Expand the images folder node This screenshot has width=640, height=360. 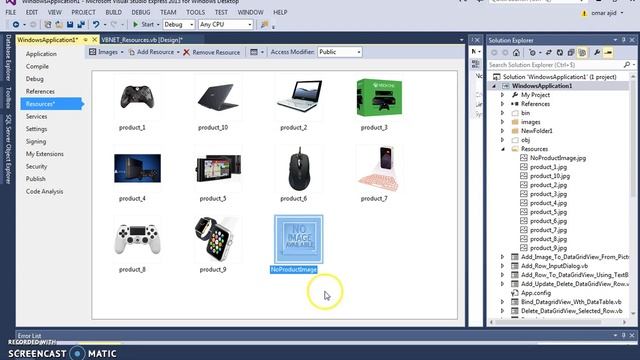[x=502, y=122]
